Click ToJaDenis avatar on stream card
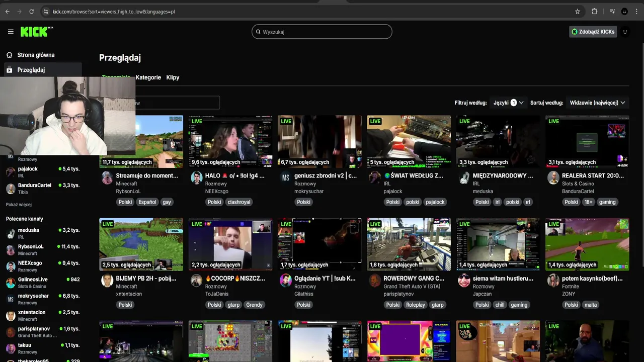The image size is (644, 362). click(x=196, y=281)
